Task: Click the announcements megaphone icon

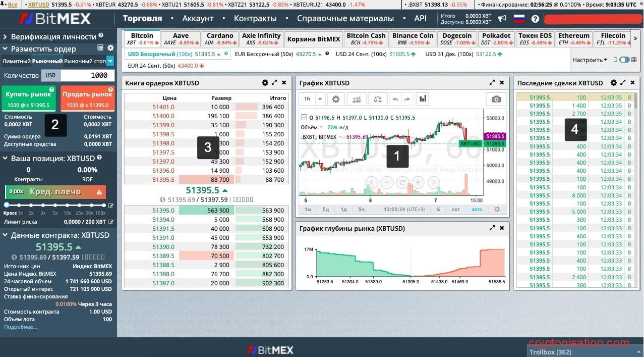Action: (502, 19)
